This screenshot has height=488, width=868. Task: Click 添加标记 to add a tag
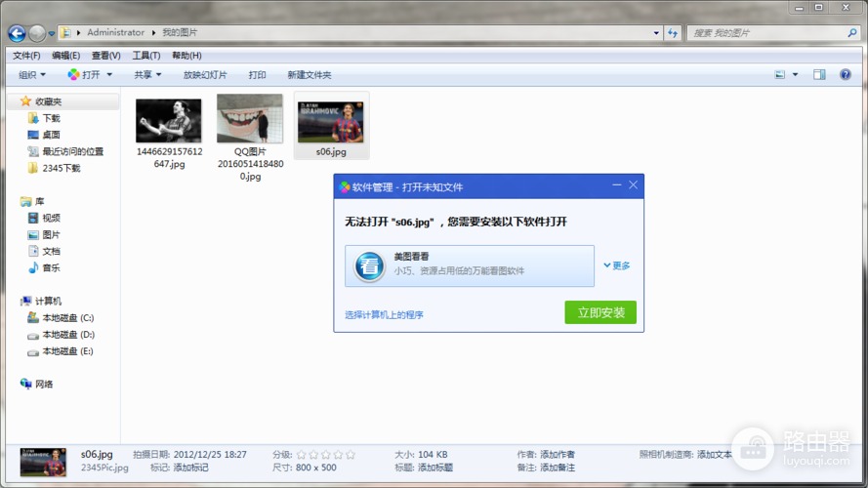coord(191,468)
